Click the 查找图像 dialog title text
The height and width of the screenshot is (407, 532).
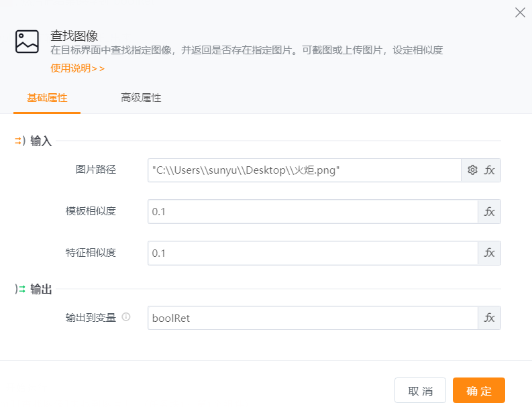pos(74,36)
